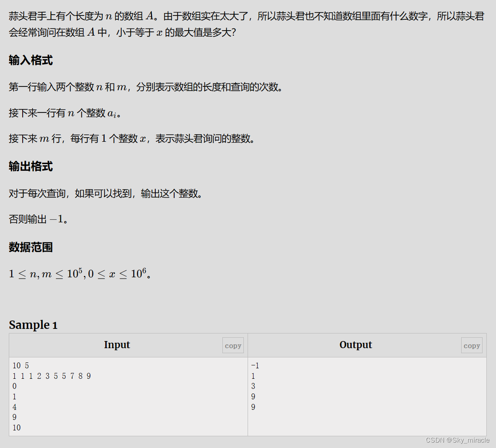Click the opening paragraph starting 蒜头君手上

coord(246,24)
